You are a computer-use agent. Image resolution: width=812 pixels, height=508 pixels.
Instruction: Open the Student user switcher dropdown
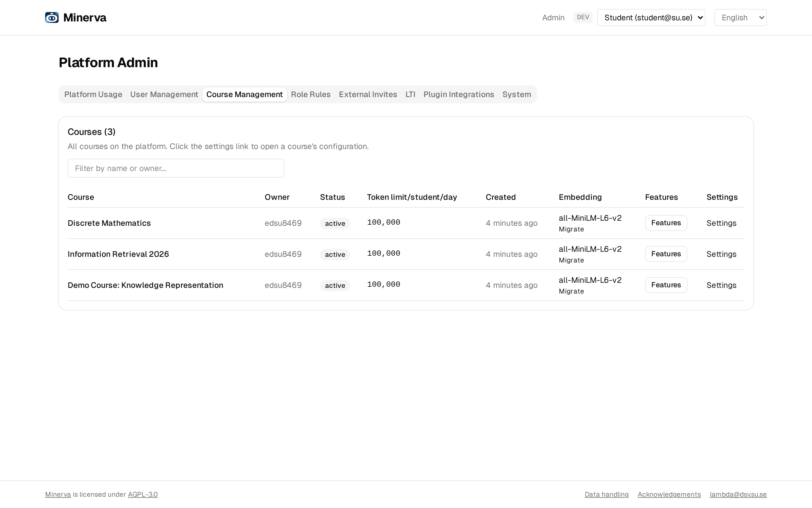coord(651,17)
